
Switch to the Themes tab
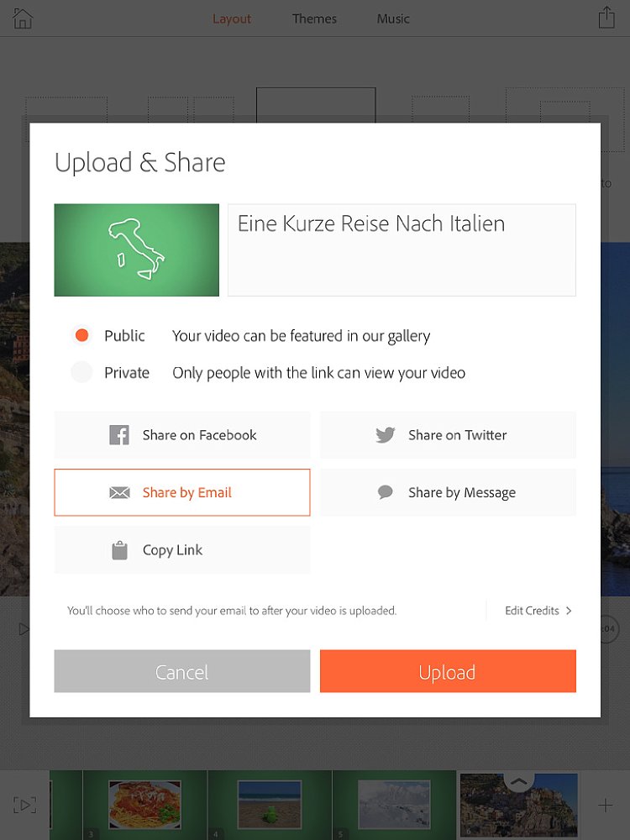(x=314, y=18)
